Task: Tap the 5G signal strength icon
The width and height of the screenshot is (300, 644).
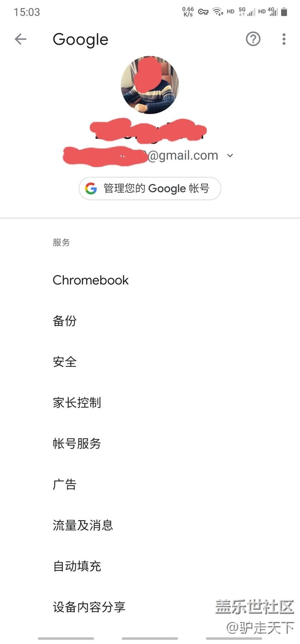Action: pos(246,12)
